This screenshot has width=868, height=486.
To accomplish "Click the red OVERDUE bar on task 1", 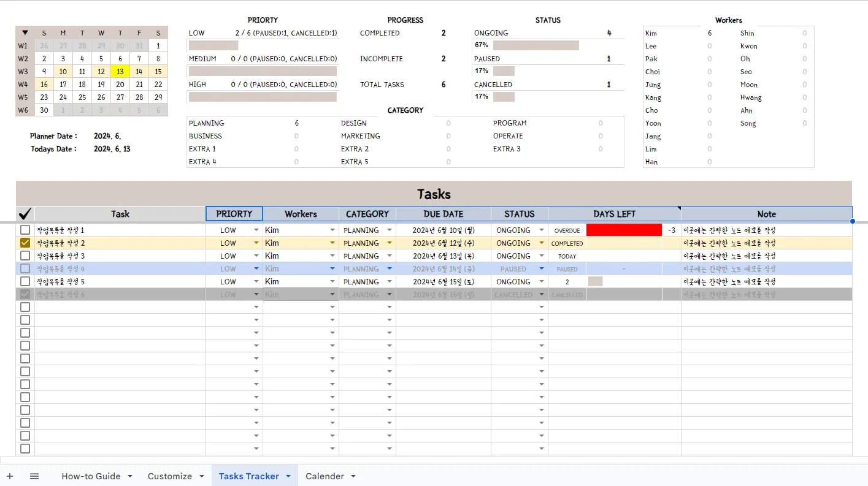I will (x=624, y=230).
